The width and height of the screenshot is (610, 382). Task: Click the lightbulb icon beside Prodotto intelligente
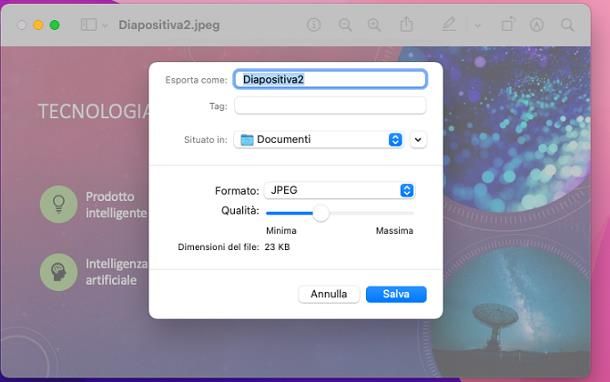point(59,204)
